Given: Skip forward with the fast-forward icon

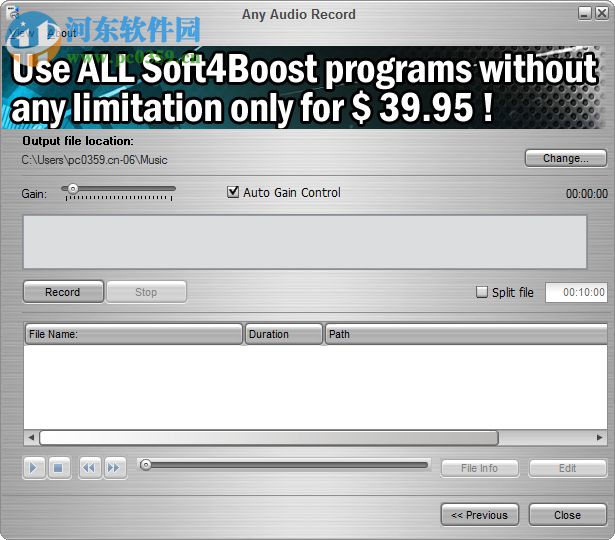Looking at the screenshot, I should coord(115,467).
